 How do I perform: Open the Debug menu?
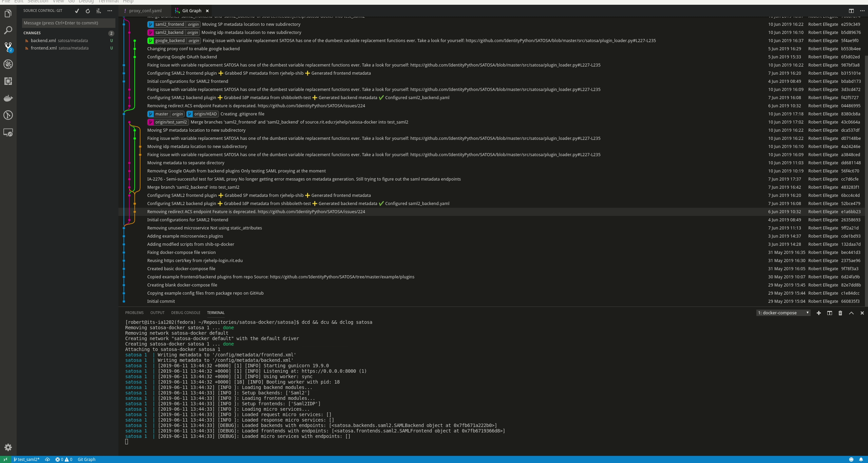click(86, 1)
